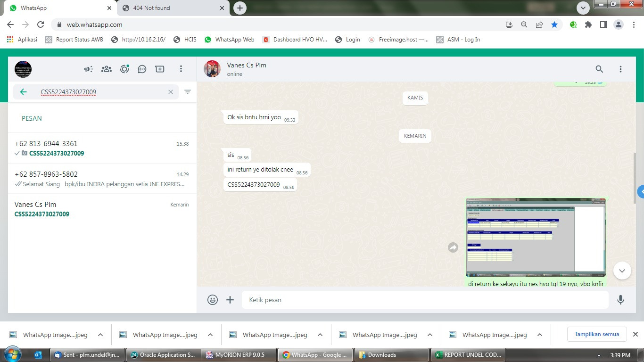The height and width of the screenshot is (362, 644).
Task: Forward the Oracle screenshot image
Action: (x=453, y=247)
